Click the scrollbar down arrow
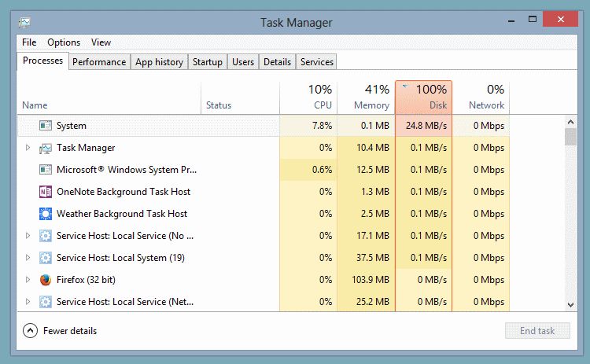 571,305
